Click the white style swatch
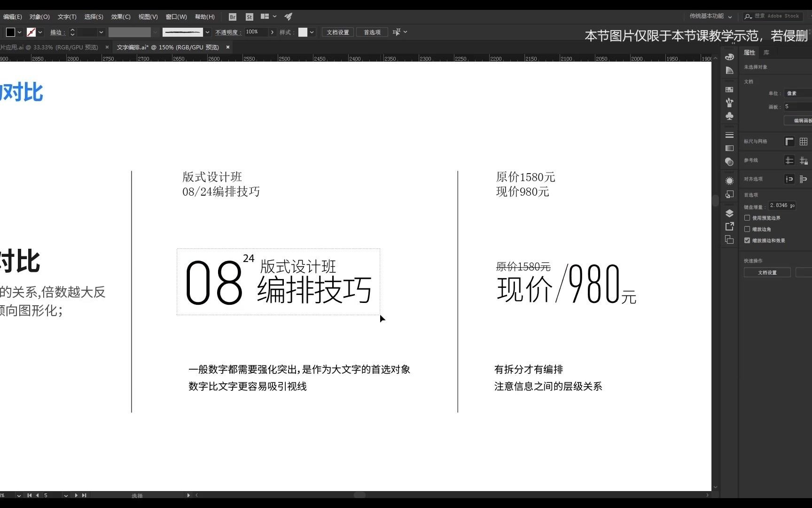The width and height of the screenshot is (812, 508). [x=303, y=32]
